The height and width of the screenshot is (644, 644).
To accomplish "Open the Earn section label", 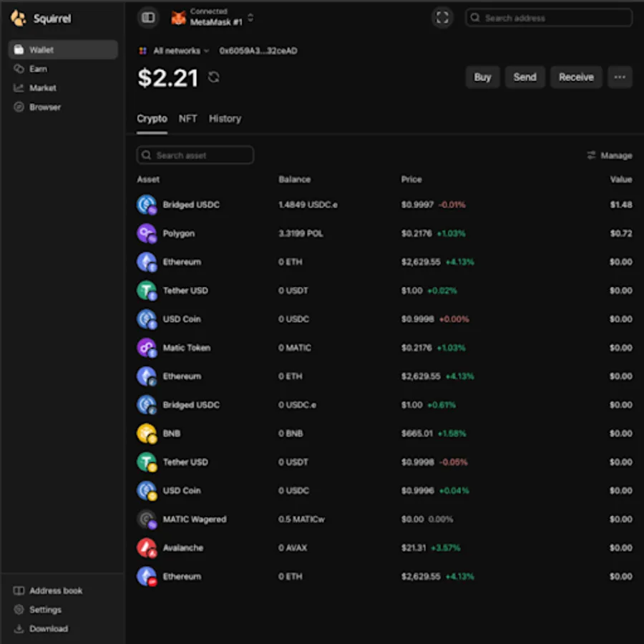I will click(38, 69).
